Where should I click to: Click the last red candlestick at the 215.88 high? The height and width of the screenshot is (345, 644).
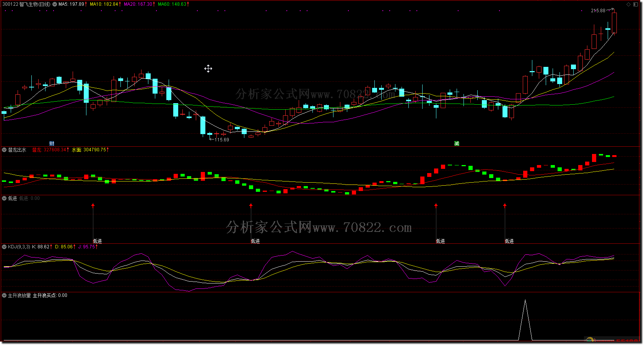614,23
